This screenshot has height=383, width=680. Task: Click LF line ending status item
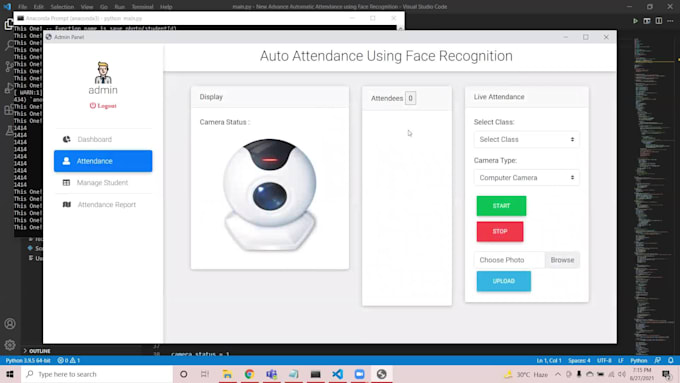(x=621, y=360)
